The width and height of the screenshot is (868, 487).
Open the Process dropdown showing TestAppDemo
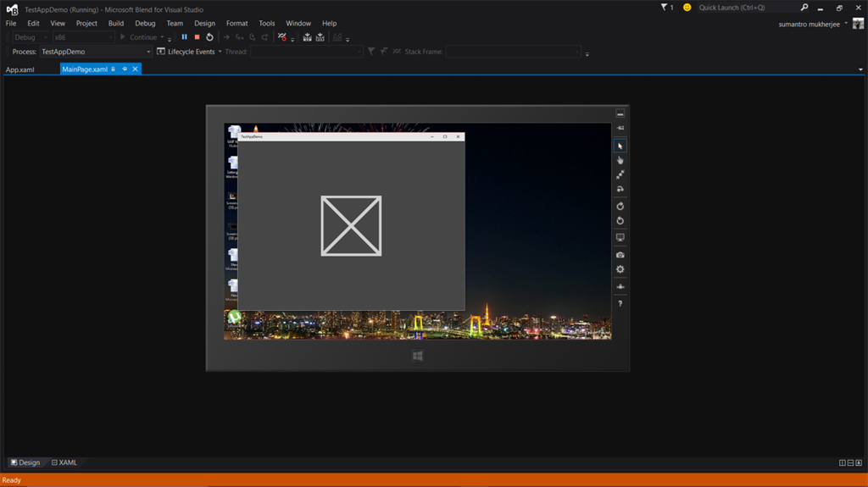pyautogui.click(x=96, y=52)
